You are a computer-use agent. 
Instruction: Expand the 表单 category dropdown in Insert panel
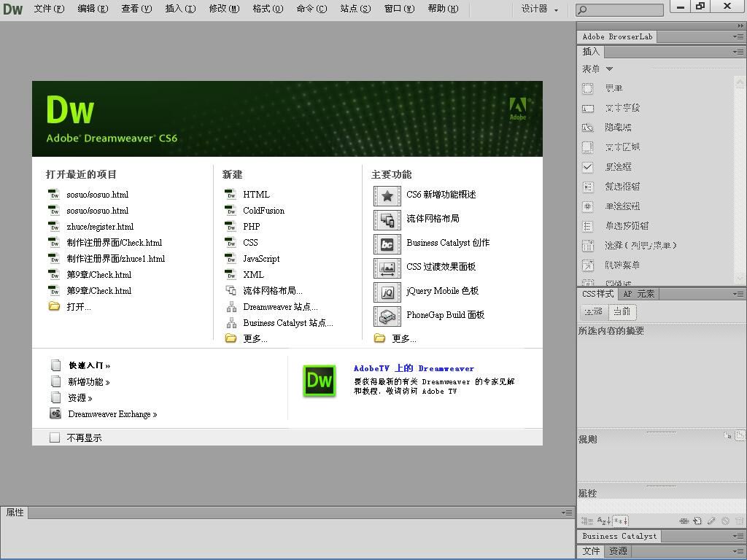pyautogui.click(x=609, y=69)
